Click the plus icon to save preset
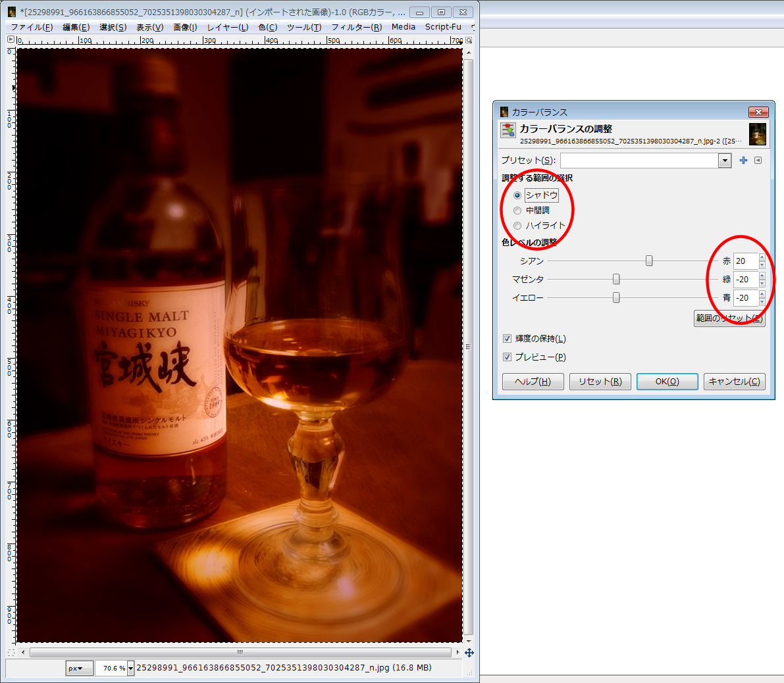Image resolution: width=784 pixels, height=683 pixels. 743,161
